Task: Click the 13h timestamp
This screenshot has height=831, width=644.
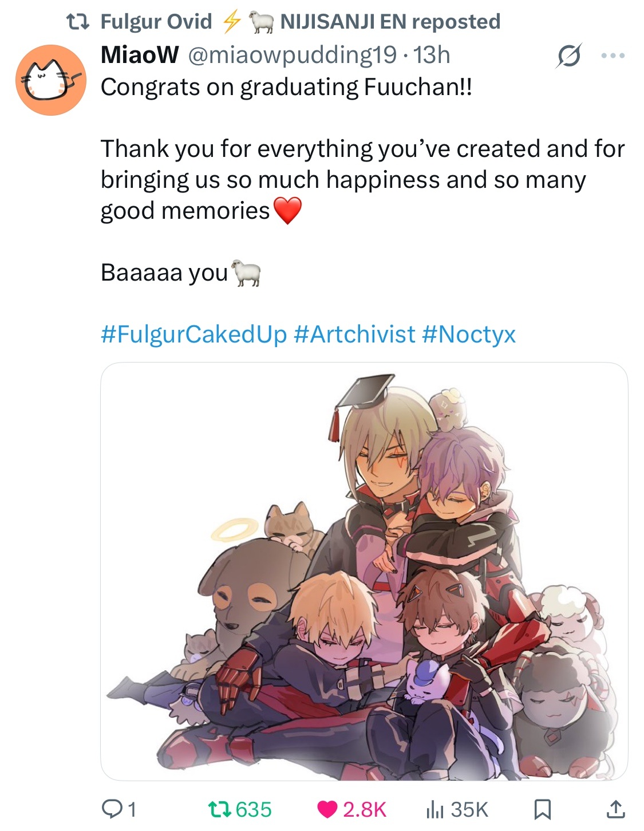Action: click(x=432, y=55)
